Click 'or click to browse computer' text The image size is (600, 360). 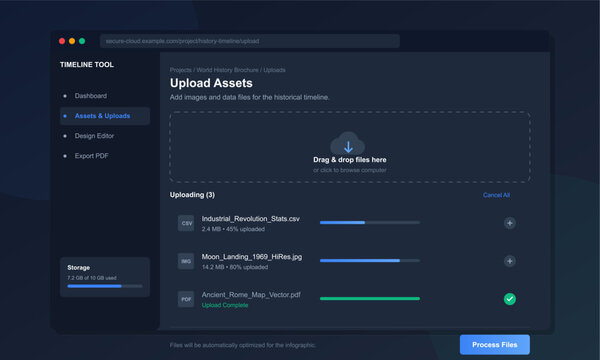tap(350, 170)
